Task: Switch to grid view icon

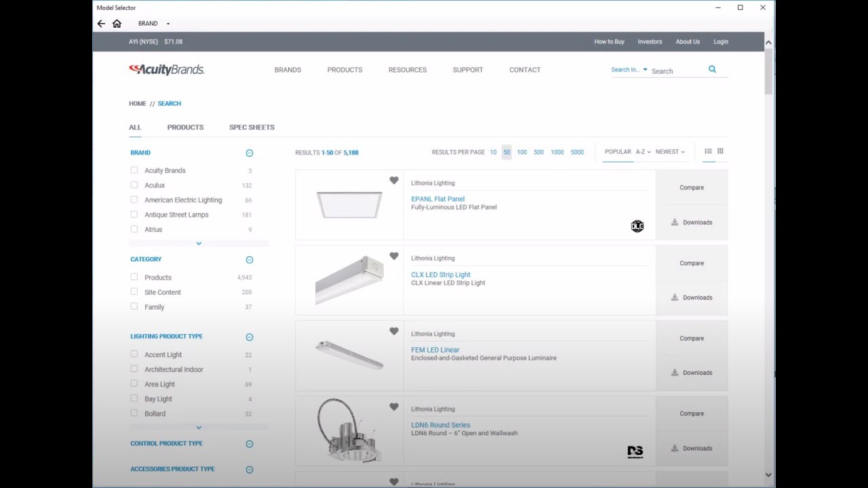Action: point(720,151)
